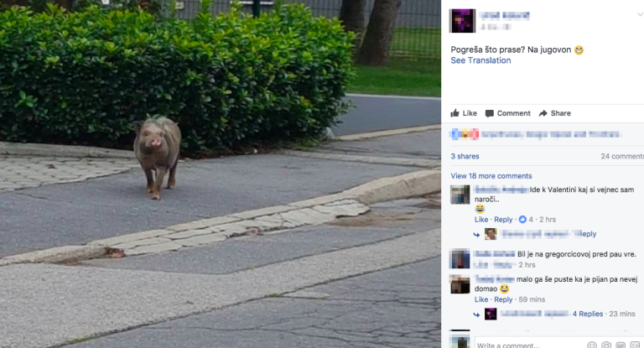Click the Share arrow icon
The image size is (644, 348).
(x=543, y=113)
